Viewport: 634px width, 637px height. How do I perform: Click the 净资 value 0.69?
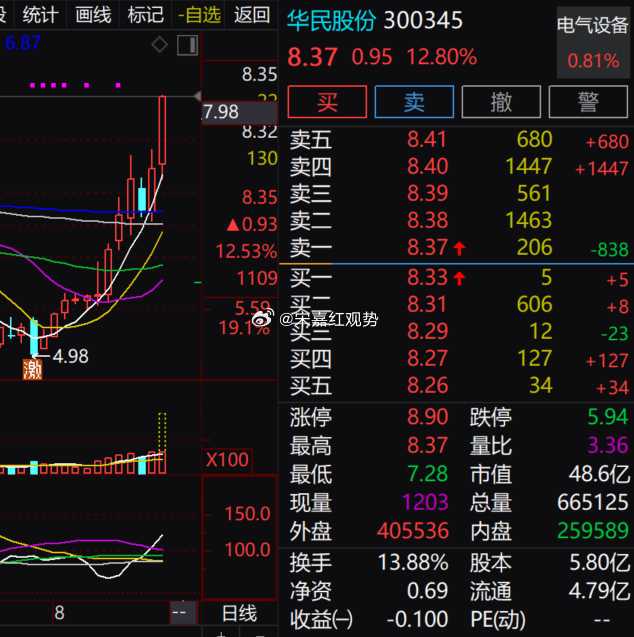tap(427, 591)
